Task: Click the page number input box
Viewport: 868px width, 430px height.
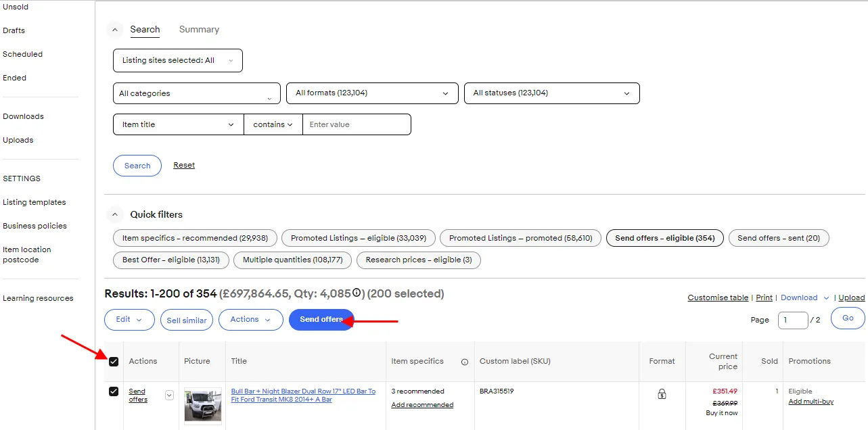Action: (793, 320)
